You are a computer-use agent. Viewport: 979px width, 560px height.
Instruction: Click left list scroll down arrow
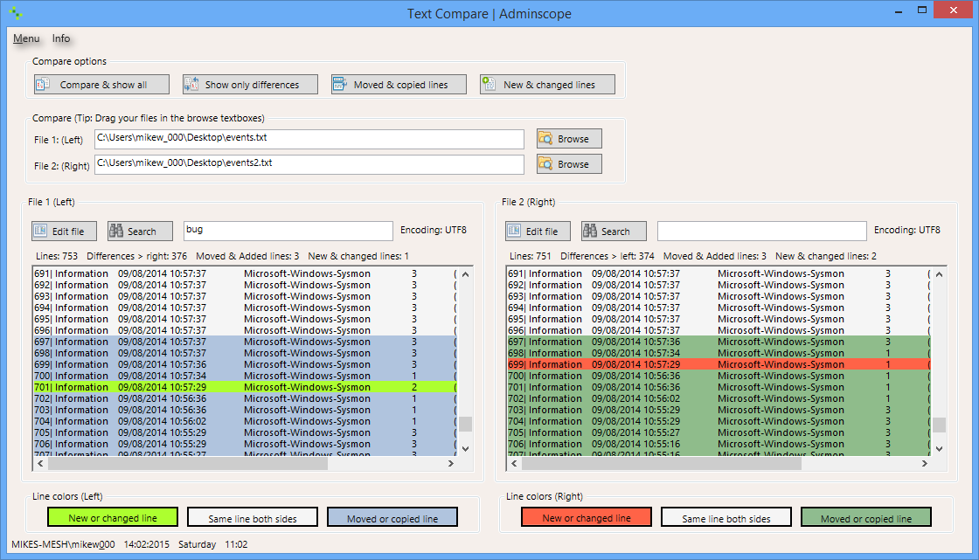coord(465,449)
